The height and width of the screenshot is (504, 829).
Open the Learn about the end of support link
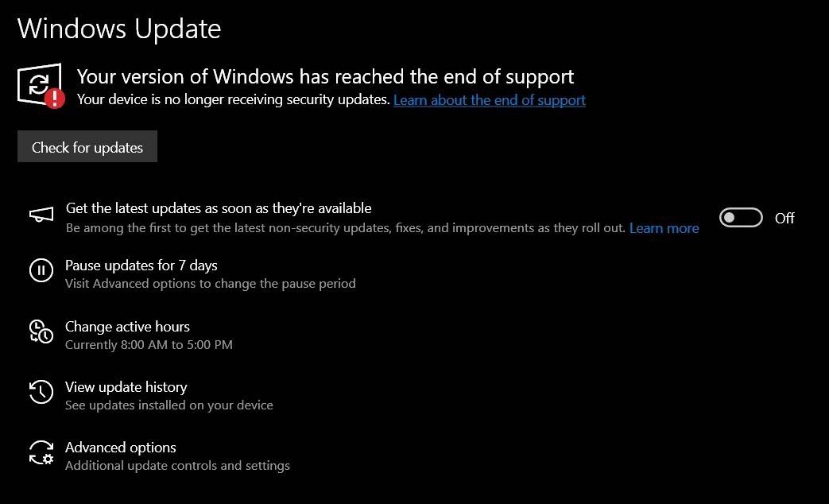coord(490,100)
